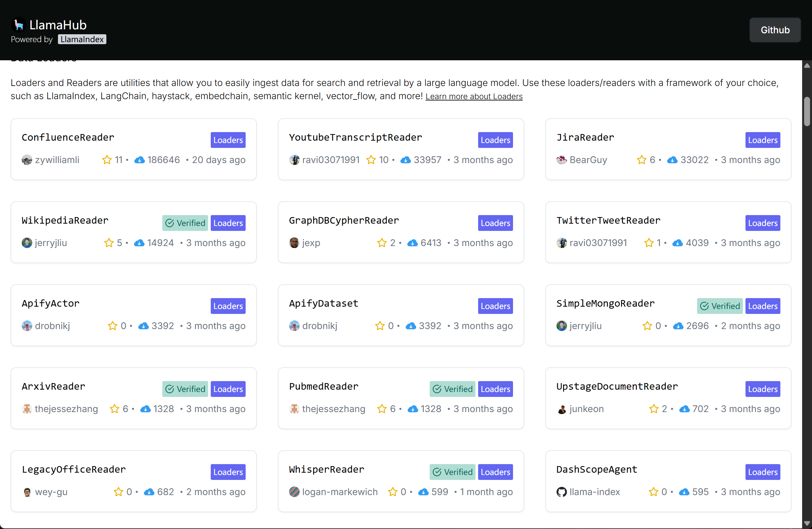Open the WikipediaReader loader title
This screenshot has width=812, height=529.
click(x=65, y=220)
